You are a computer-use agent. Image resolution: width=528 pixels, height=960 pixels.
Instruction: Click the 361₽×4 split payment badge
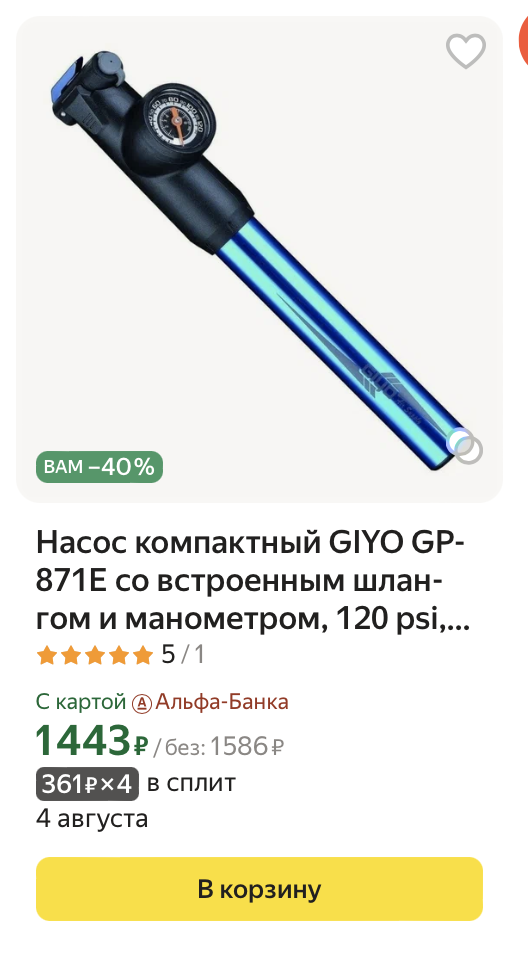coord(87,784)
